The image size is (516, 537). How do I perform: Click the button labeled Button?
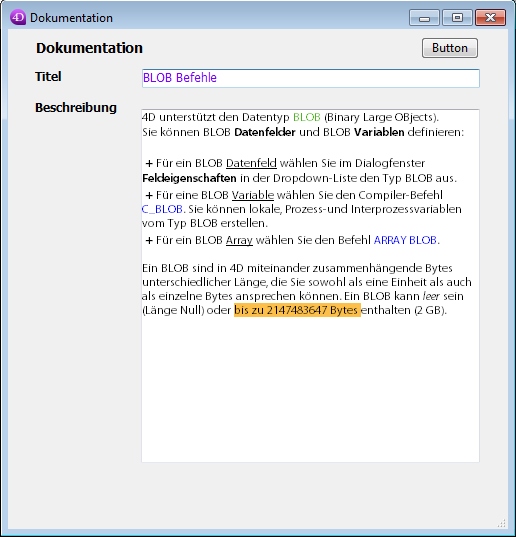pyautogui.click(x=450, y=48)
